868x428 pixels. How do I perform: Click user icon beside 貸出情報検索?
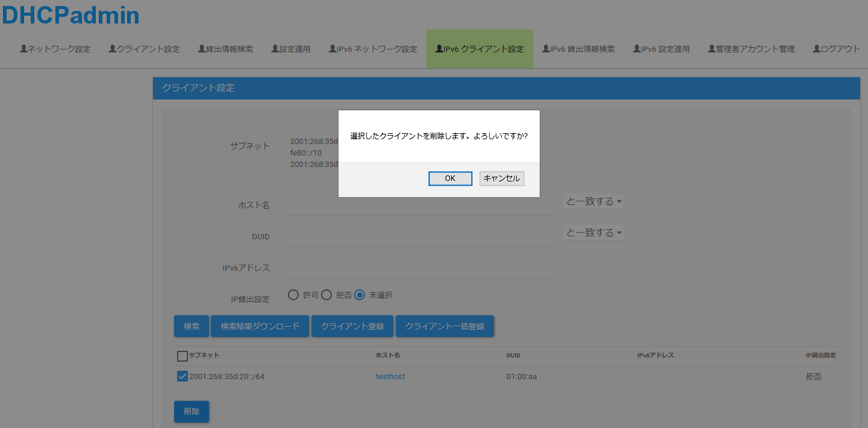(202, 49)
